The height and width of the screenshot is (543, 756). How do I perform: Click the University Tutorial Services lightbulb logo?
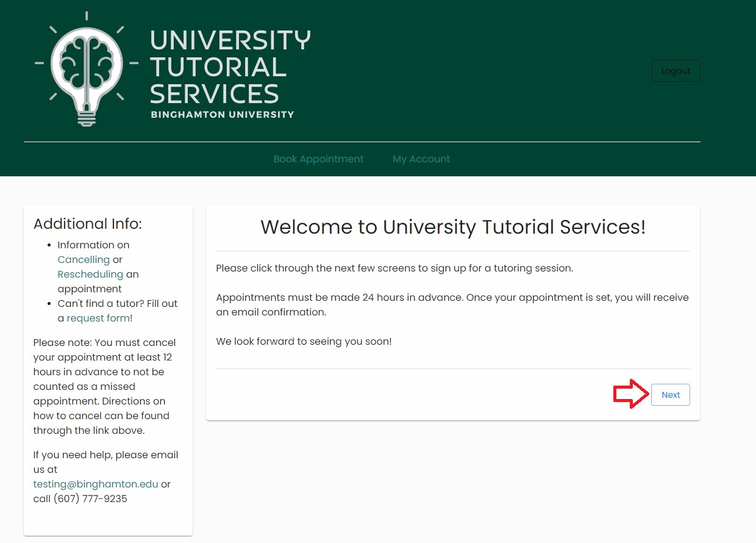(x=87, y=68)
